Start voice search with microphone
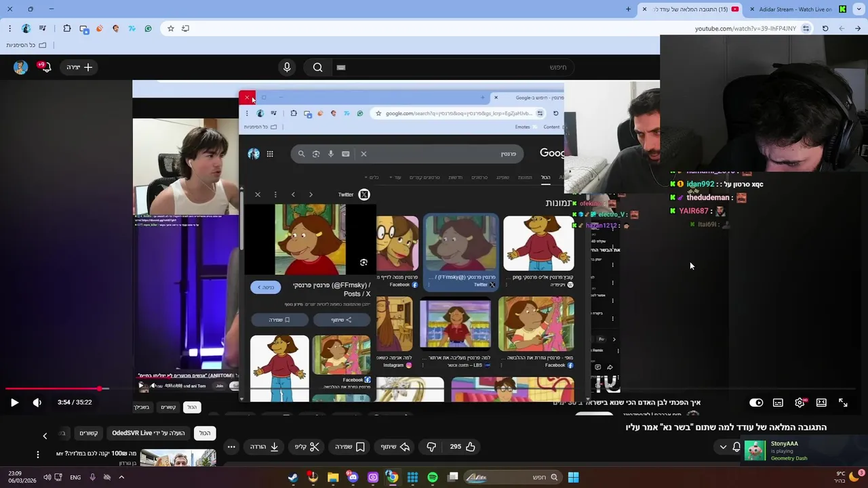 coord(287,67)
